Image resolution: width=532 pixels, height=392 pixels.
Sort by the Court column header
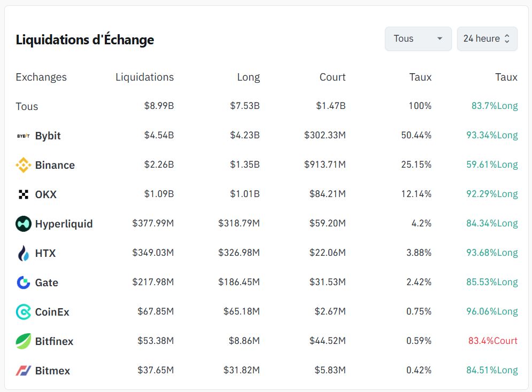click(333, 77)
